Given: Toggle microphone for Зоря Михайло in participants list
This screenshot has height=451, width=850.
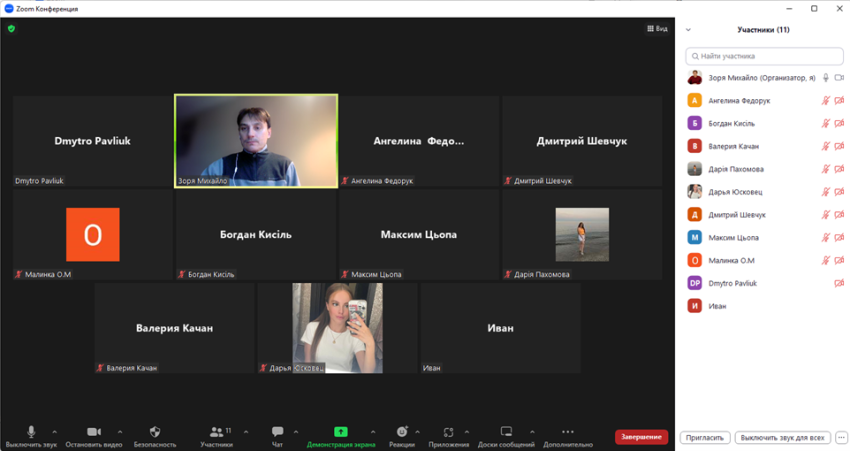Looking at the screenshot, I should click(x=826, y=78).
